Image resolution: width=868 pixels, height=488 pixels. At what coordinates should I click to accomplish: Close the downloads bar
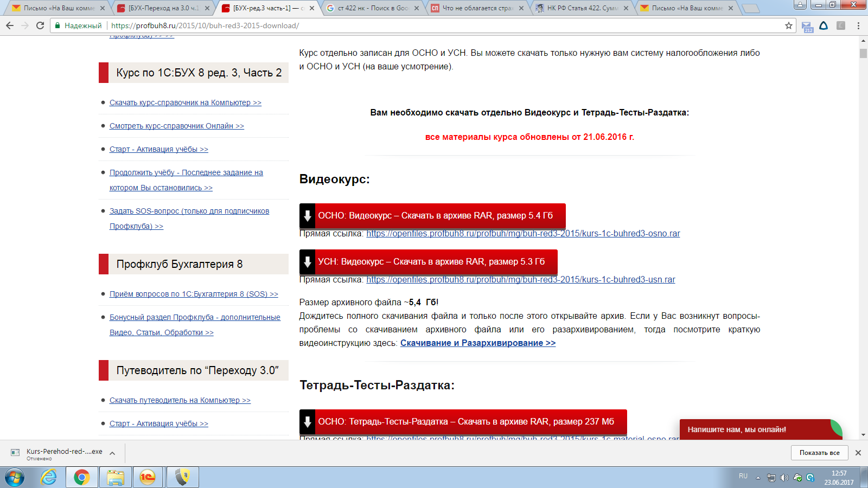click(x=858, y=453)
